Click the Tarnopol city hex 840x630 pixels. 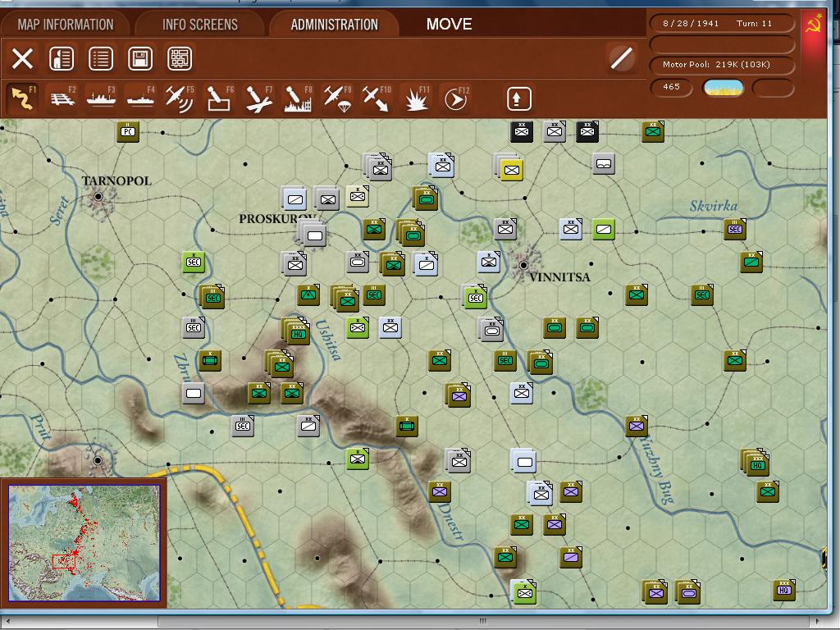[98, 197]
